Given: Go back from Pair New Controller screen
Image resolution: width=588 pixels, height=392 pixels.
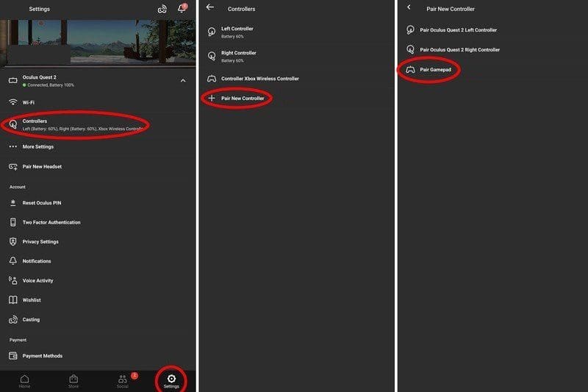Looking at the screenshot, I should pos(409,7).
